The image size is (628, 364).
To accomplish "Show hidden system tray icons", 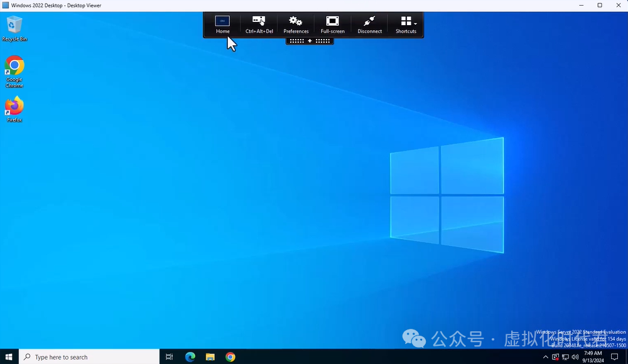I will click(546, 357).
